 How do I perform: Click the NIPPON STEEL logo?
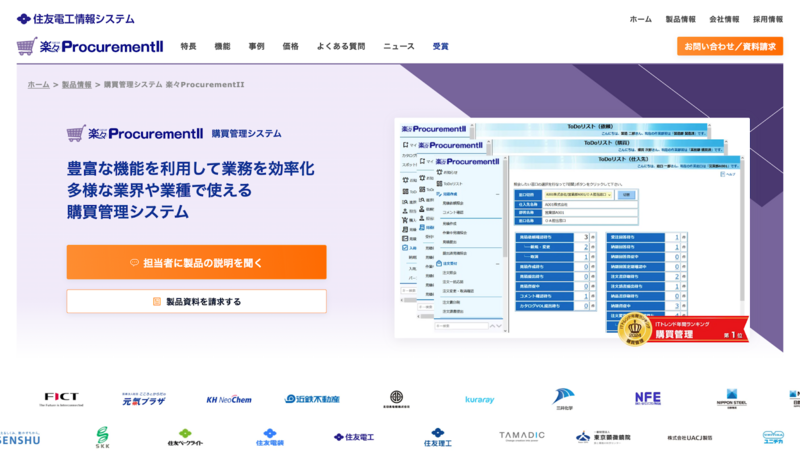(731, 398)
